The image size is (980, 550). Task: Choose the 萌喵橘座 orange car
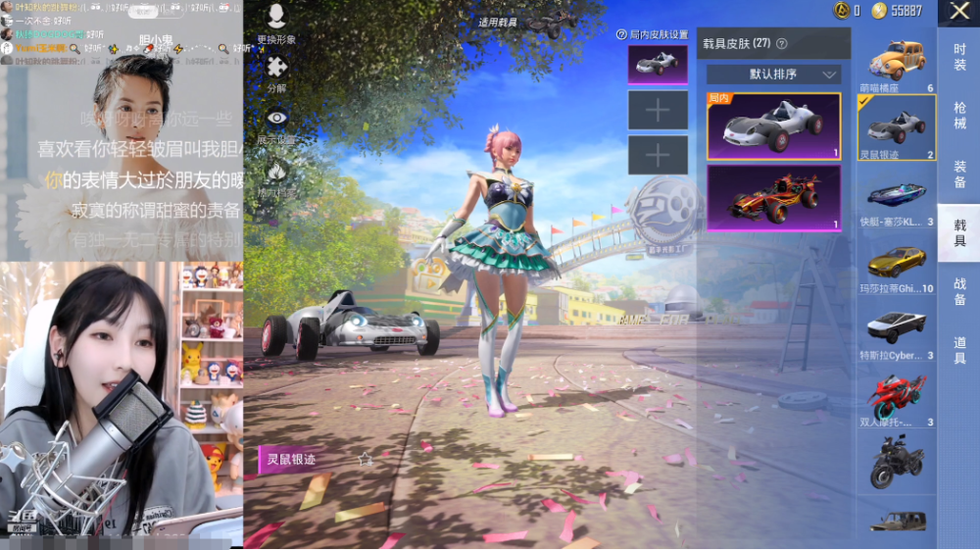pyautogui.click(x=897, y=63)
